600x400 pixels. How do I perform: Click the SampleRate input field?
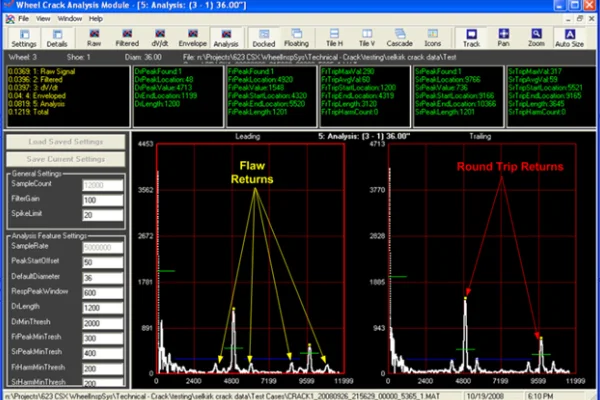[103, 247]
